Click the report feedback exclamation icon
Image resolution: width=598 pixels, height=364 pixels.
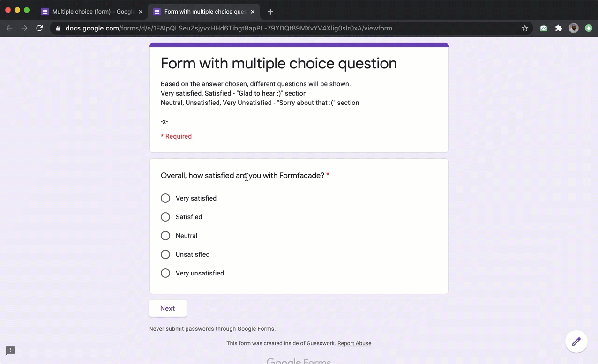tap(10, 350)
